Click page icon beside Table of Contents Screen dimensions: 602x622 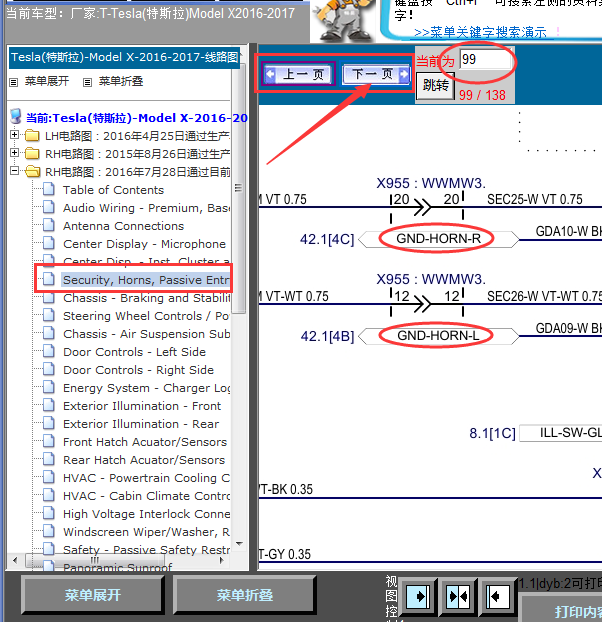(x=48, y=189)
